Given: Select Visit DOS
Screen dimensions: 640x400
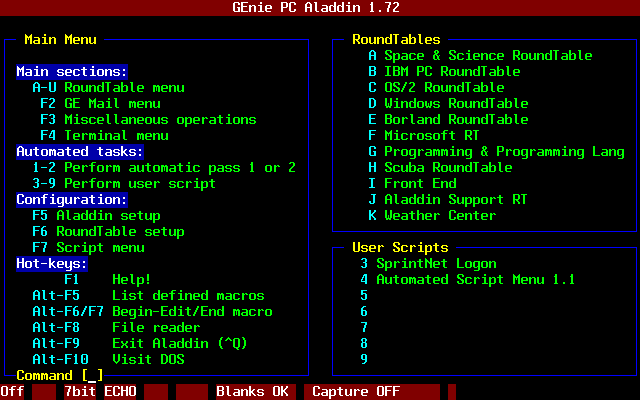Looking at the screenshot, I should 108,359.
